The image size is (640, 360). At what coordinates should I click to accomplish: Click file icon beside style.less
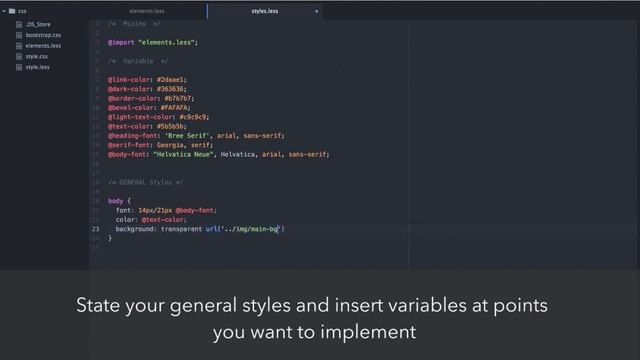tap(19, 67)
